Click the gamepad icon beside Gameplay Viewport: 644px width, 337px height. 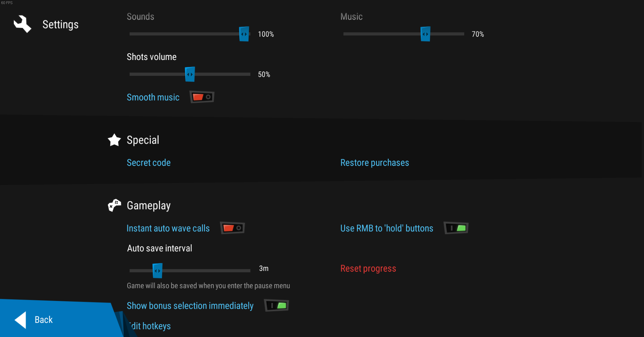114,205
